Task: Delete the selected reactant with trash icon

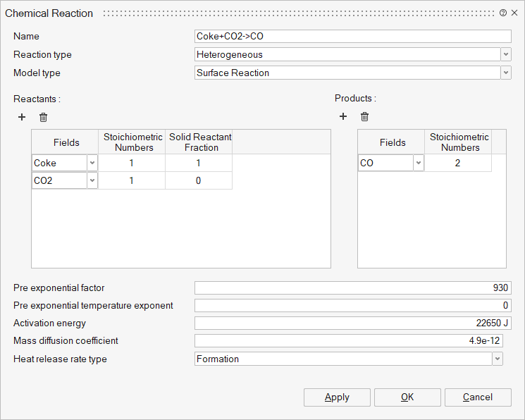Action: [43, 117]
